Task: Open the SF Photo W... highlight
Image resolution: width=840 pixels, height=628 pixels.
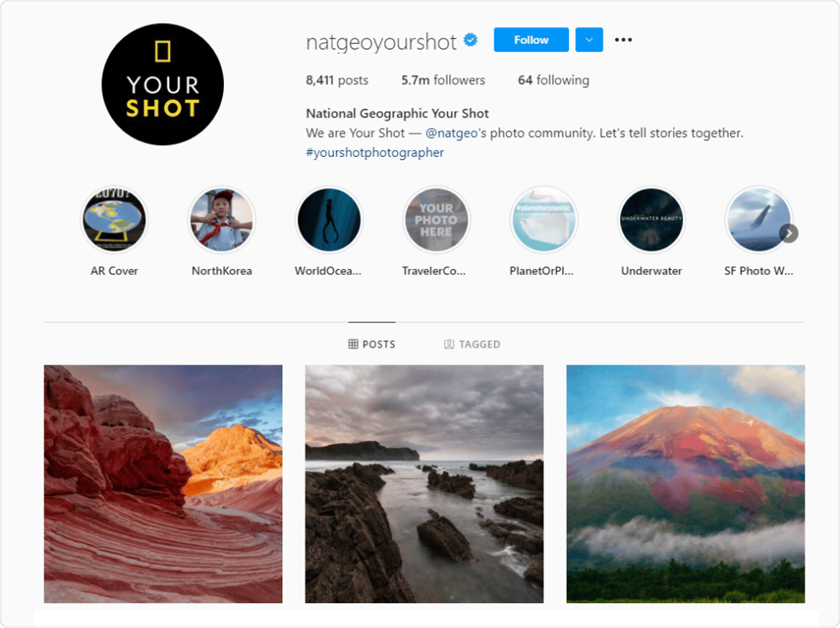Action: 759,220
